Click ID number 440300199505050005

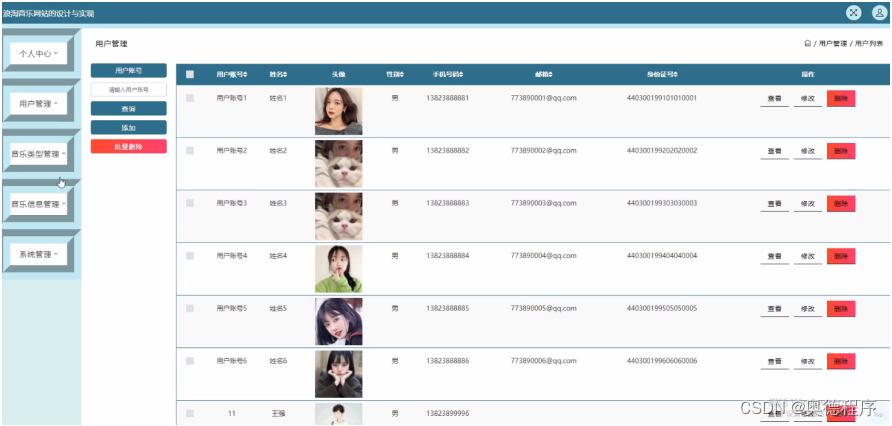662,308
